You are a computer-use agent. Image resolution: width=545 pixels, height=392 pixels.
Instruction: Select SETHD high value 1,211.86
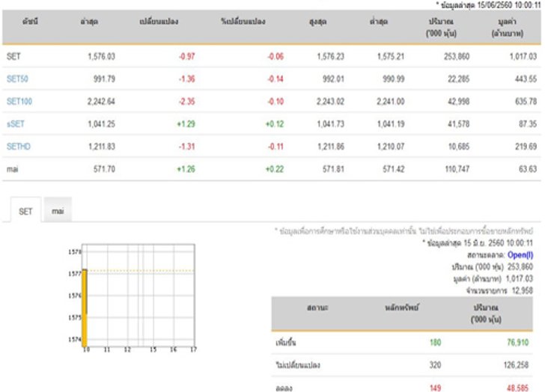[x=331, y=147]
